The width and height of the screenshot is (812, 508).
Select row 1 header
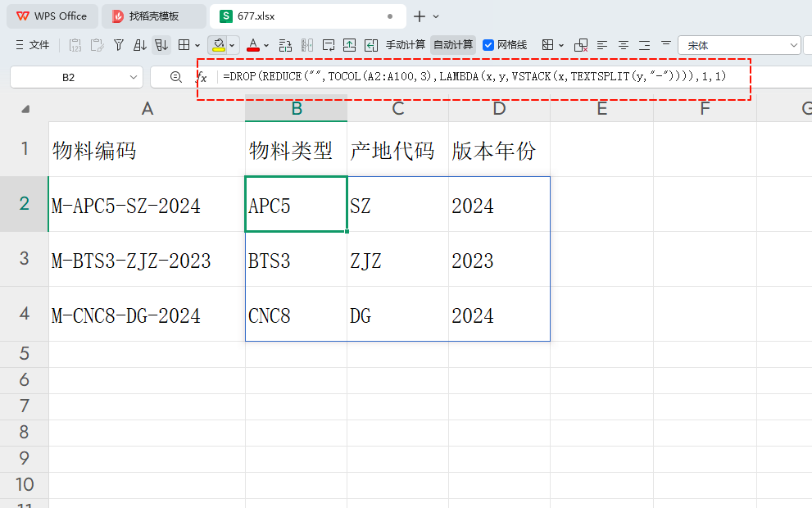point(25,149)
